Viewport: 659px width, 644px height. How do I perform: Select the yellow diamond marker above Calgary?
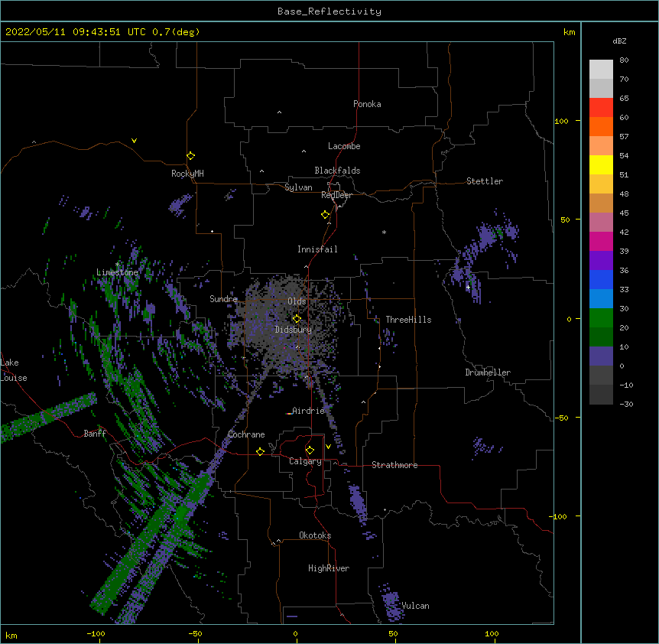point(310,450)
